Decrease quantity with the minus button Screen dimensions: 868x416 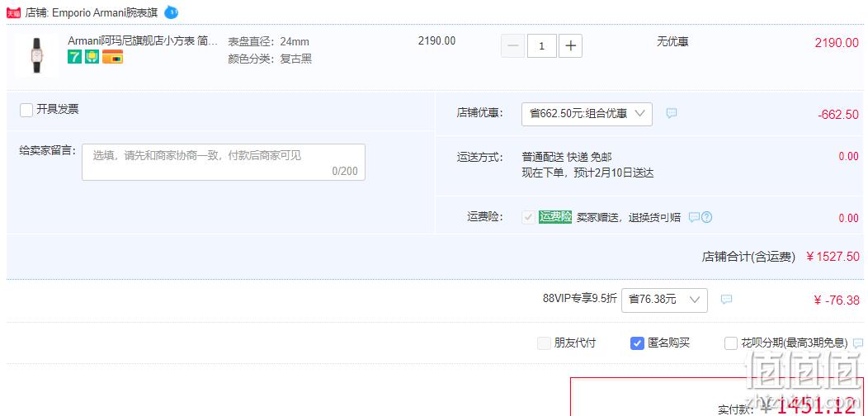512,46
